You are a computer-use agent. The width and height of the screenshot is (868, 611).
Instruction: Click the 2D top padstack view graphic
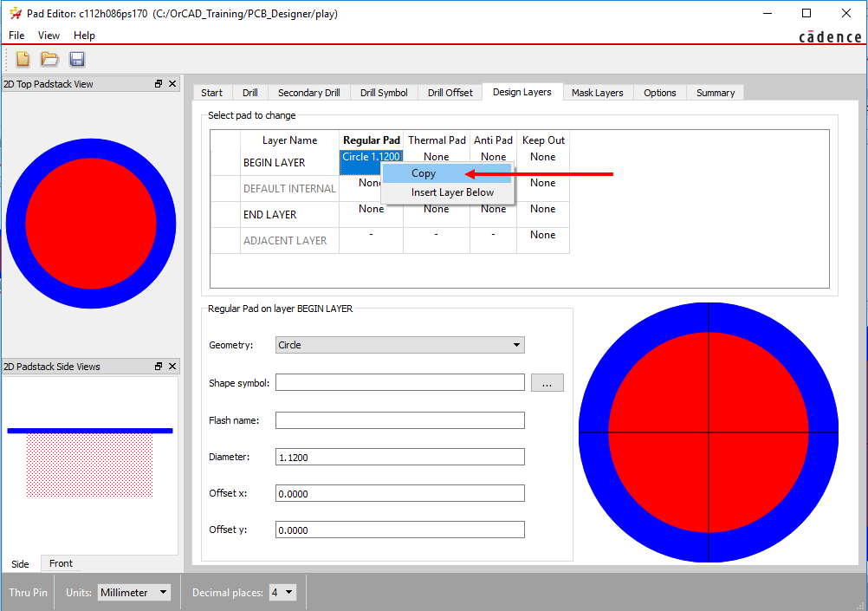[91, 224]
